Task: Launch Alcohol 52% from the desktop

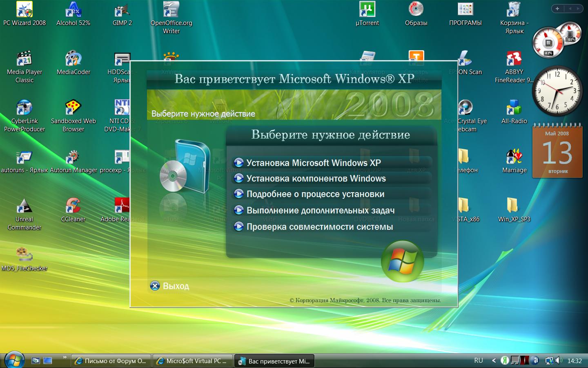Action: tap(73, 13)
